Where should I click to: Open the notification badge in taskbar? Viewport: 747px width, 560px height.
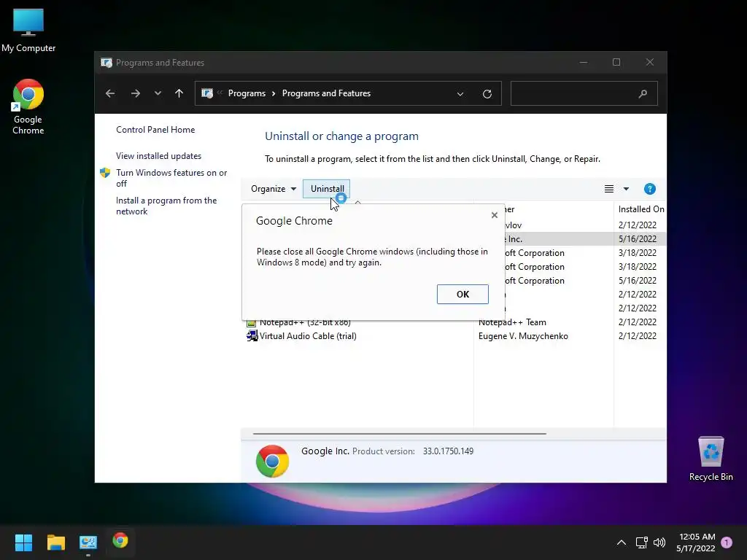point(727,542)
